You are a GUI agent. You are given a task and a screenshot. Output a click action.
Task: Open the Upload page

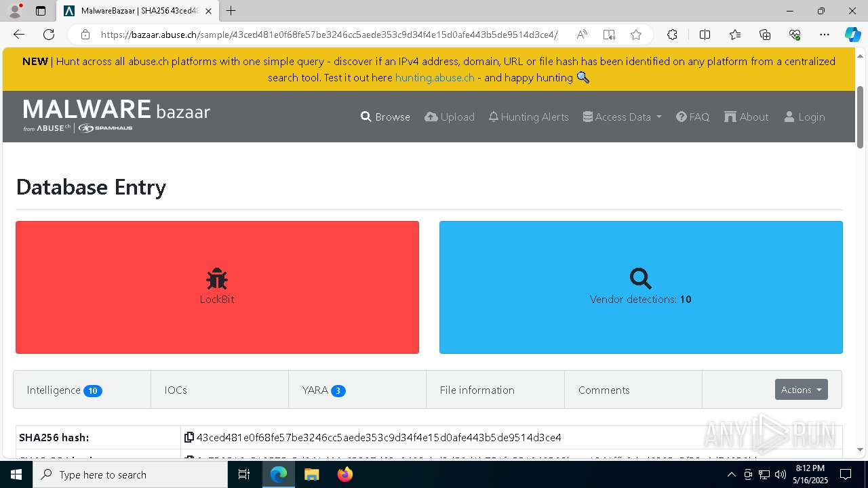pyautogui.click(x=450, y=117)
